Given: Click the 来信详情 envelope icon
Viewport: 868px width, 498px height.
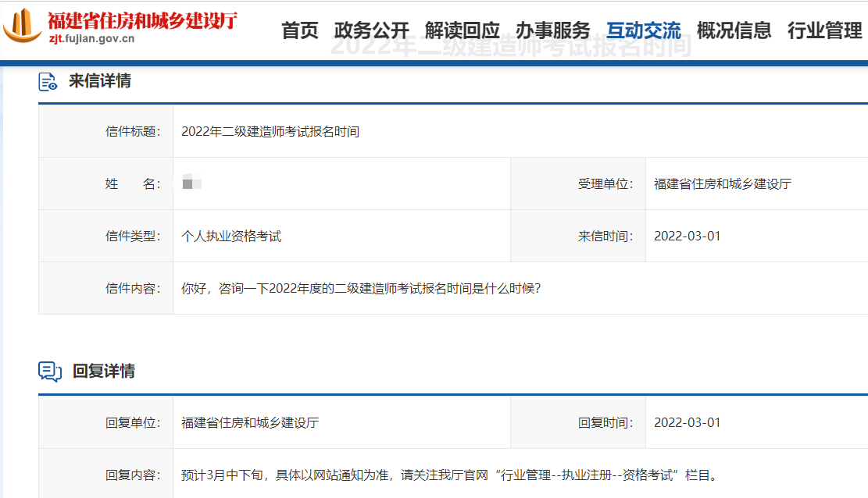Looking at the screenshot, I should tap(49, 80).
